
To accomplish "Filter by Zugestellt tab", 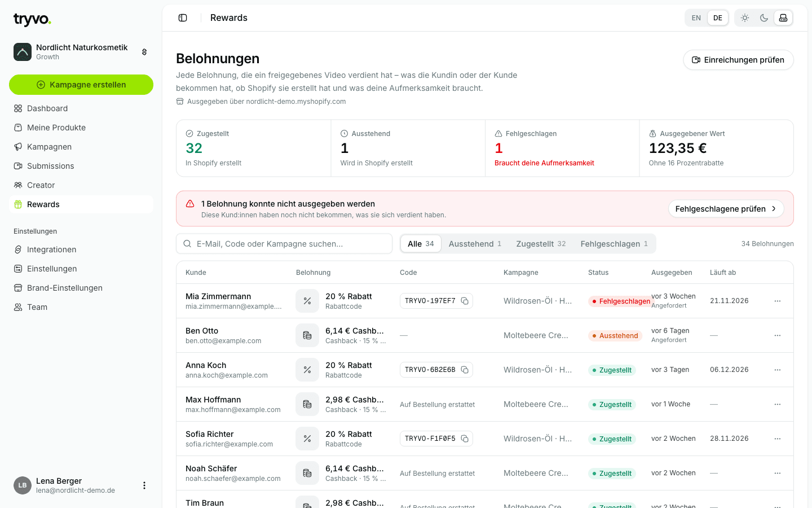I will [x=541, y=244].
